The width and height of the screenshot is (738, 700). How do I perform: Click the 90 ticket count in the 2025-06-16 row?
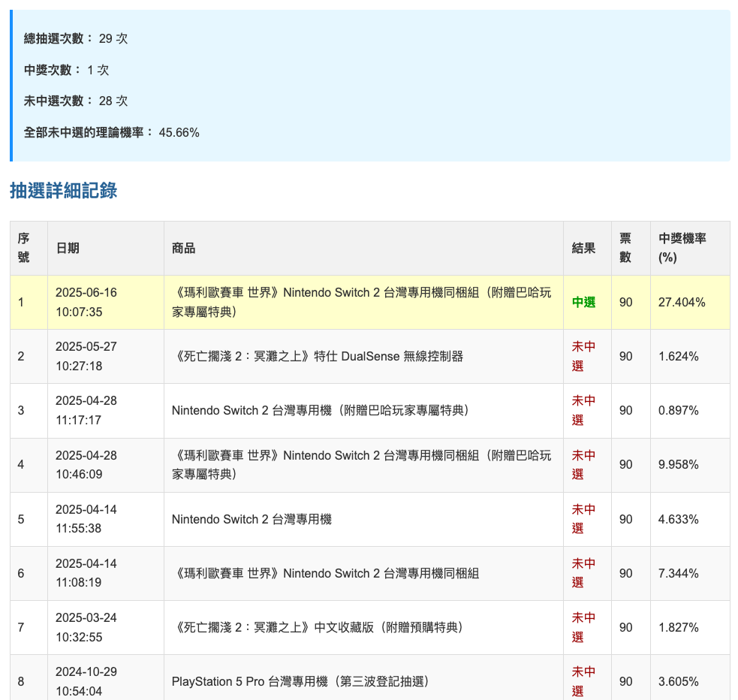tap(625, 302)
